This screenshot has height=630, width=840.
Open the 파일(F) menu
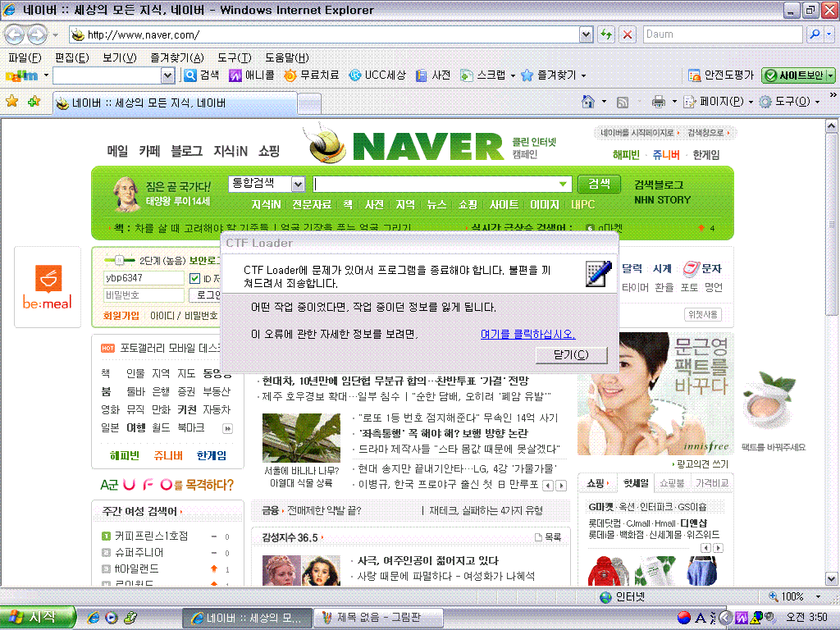point(25,58)
